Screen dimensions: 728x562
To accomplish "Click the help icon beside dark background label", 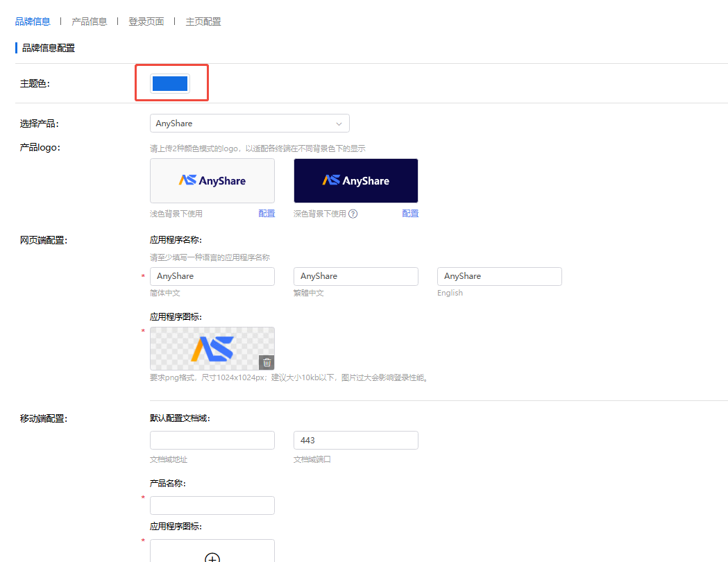I will coord(353,214).
